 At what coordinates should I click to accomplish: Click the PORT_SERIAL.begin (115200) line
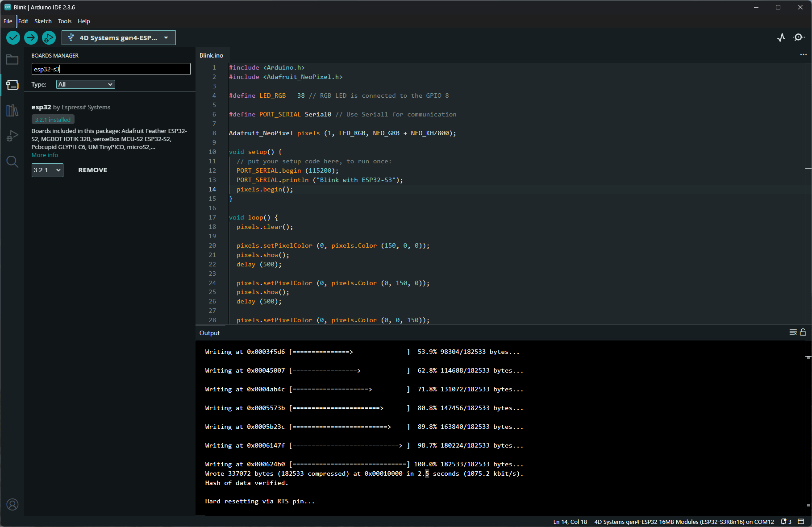287,170
